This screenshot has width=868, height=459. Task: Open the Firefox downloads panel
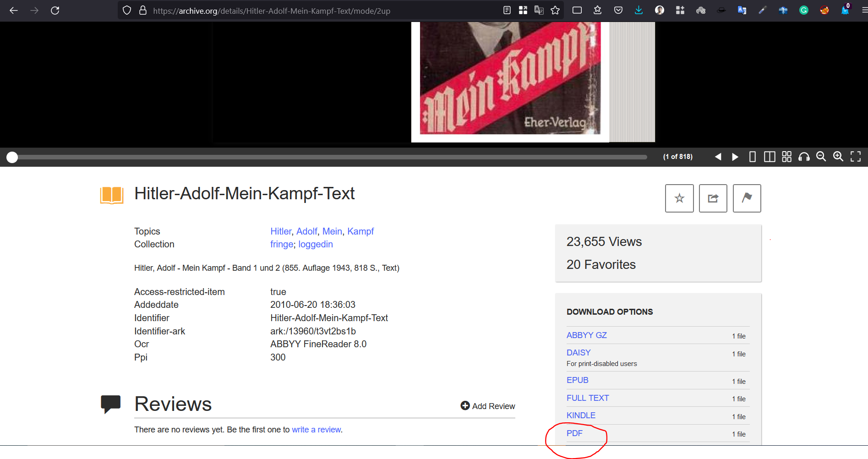click(x=639, y=11)
